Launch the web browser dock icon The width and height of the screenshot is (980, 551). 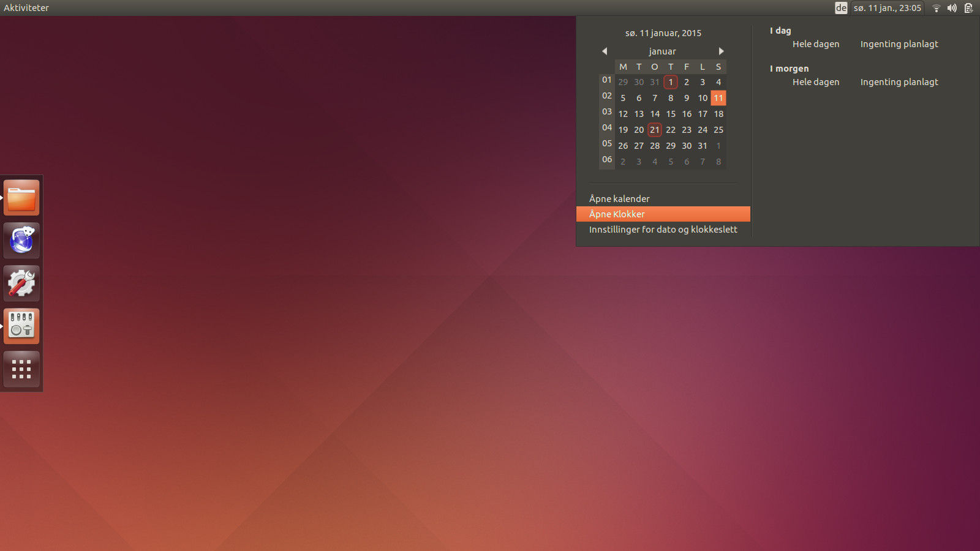pyautogui.click(x=21, y=241)
